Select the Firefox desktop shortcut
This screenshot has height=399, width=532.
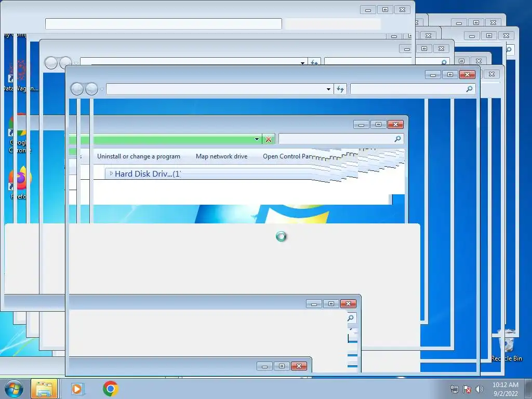tap(20, 183)
